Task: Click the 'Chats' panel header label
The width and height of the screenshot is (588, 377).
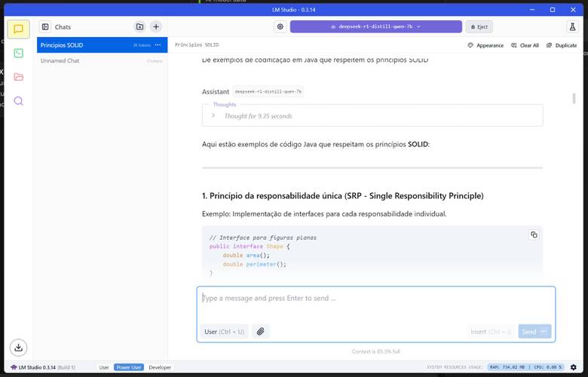Action: tap(63, 27)
